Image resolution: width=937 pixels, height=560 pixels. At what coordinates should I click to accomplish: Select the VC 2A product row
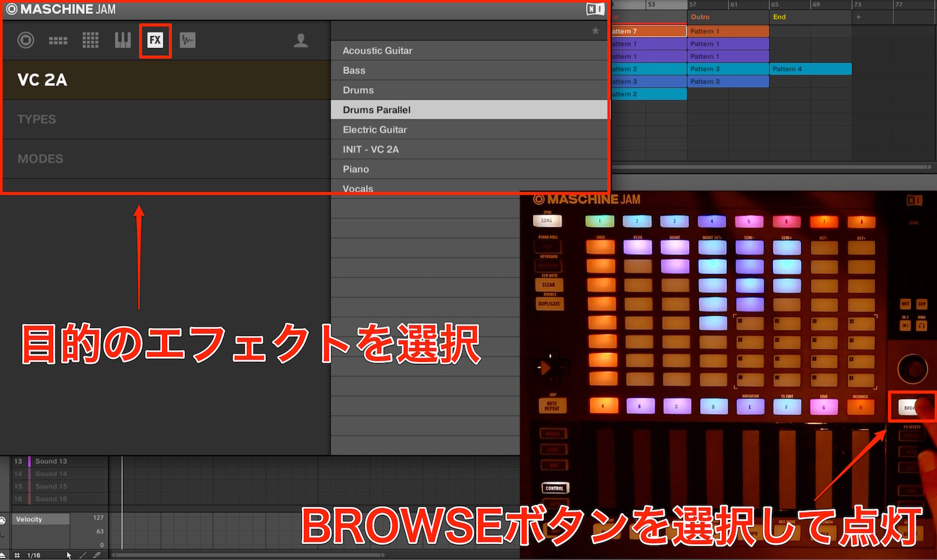click(x=166, y=80)
